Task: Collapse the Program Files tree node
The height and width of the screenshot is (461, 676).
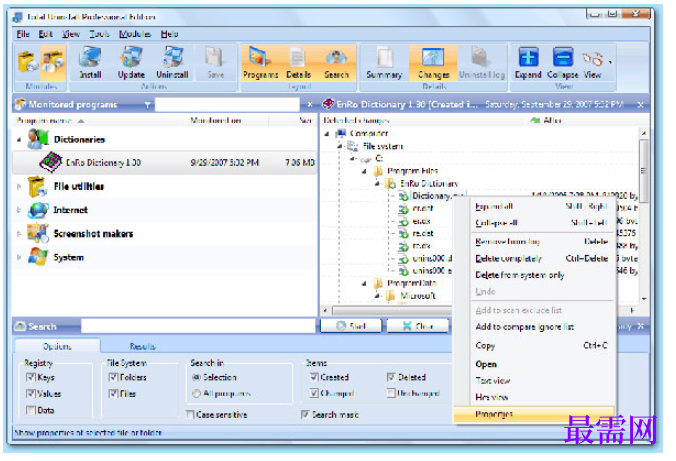Action: 364,172
